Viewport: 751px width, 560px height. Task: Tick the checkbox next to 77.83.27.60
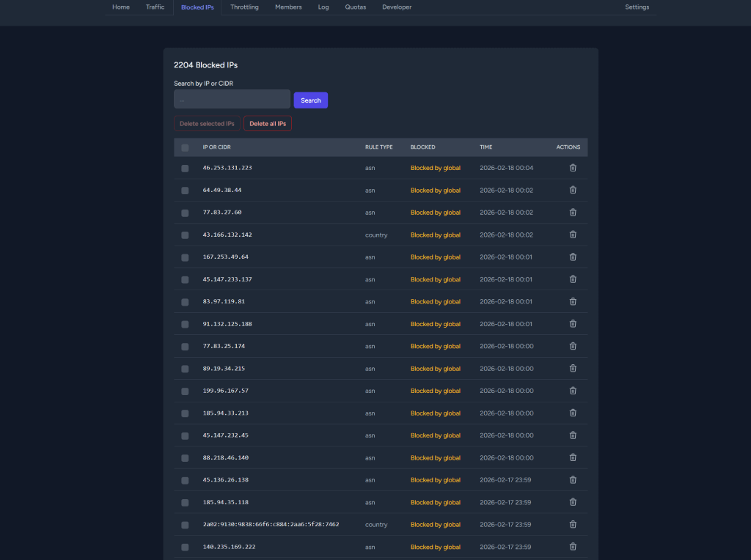(x=185, y=213)
